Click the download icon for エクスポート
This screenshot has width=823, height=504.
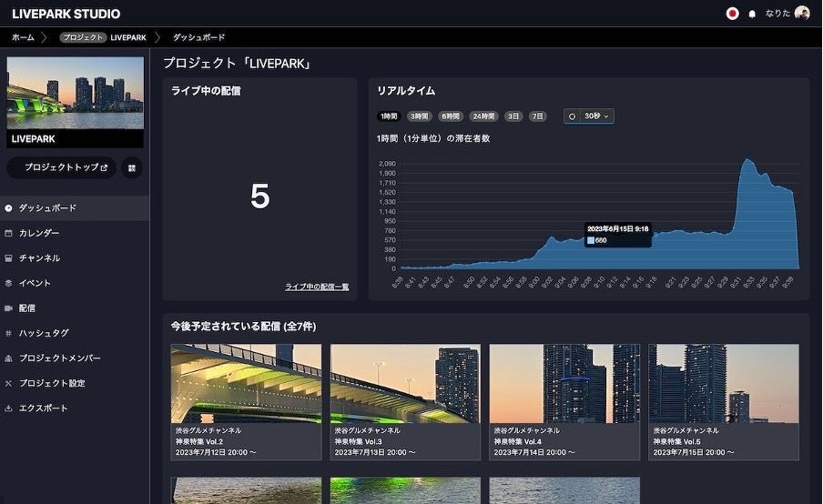[8, 408]
